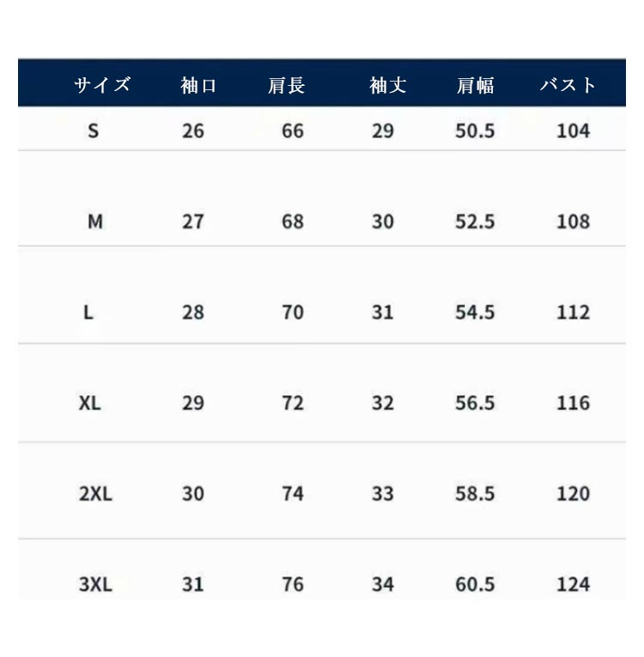The image size is (644, 657).
Task: Click the M size row label
Action: click(95, 222)
